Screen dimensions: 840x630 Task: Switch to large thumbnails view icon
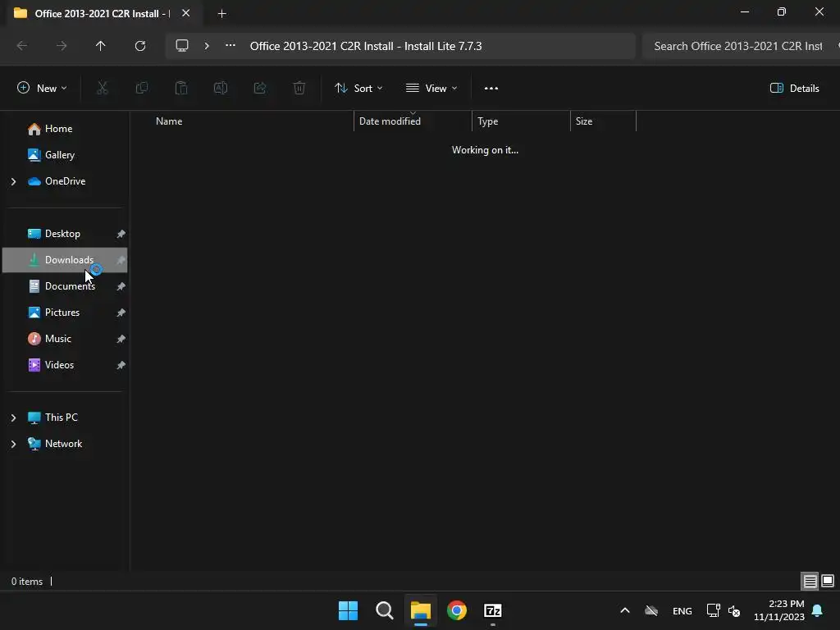coord(828,581)
